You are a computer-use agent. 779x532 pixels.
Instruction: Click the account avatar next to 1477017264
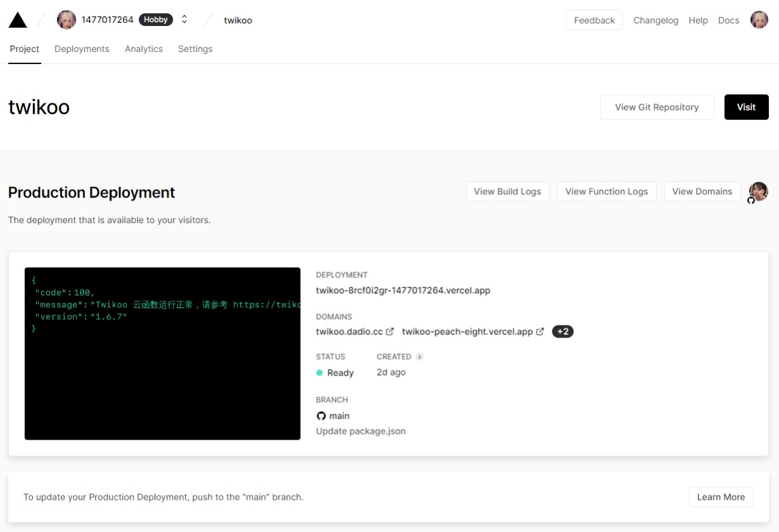[66, 20]
